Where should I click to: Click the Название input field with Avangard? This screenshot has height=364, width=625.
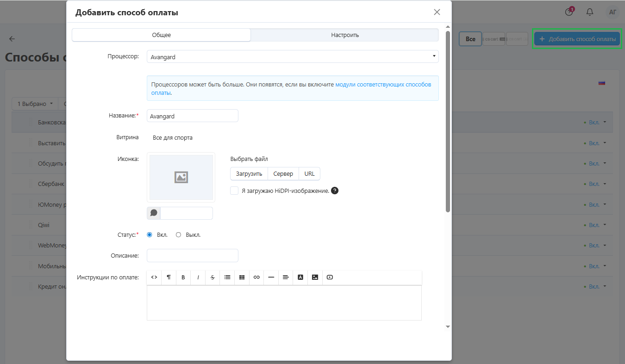point(193,116)
